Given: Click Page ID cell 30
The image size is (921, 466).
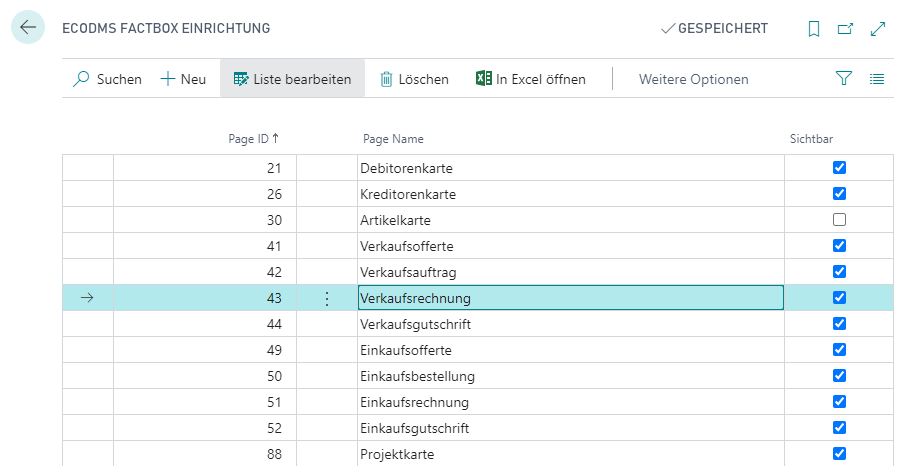Looking at the screenshot, I should point(204,220).
